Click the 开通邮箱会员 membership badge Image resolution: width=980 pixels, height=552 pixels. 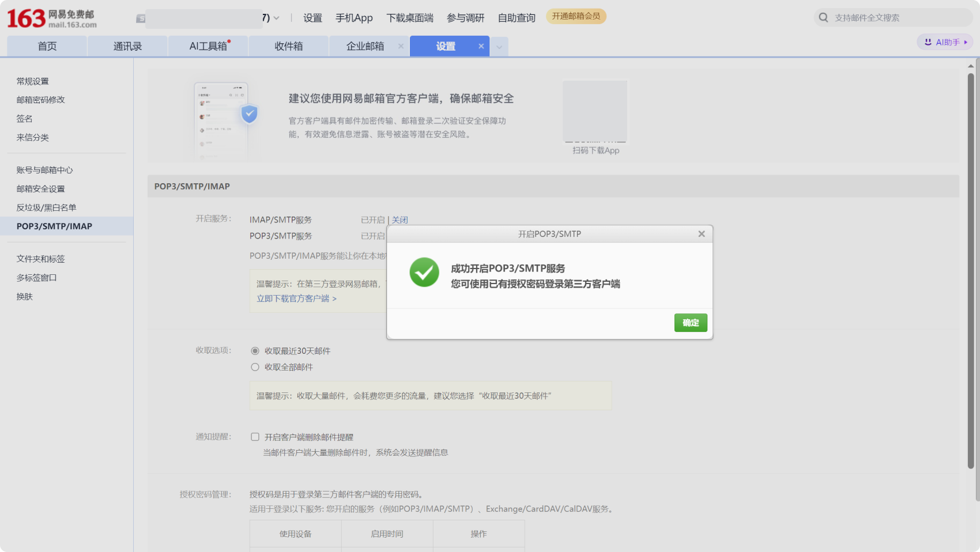pyautogui.click(x=576, y=17)
